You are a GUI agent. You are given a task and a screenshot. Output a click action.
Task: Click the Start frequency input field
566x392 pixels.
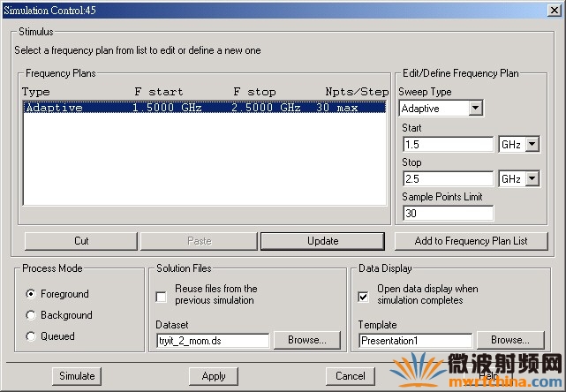coord(448,145)
